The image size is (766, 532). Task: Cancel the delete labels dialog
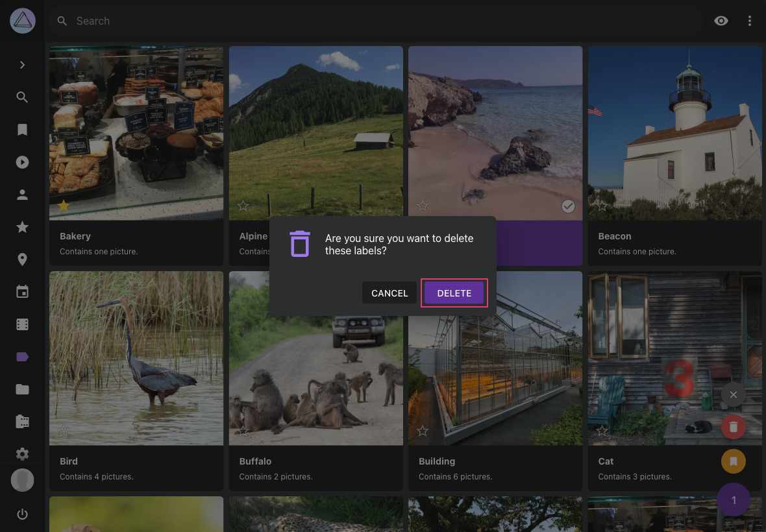click(389, 293)
